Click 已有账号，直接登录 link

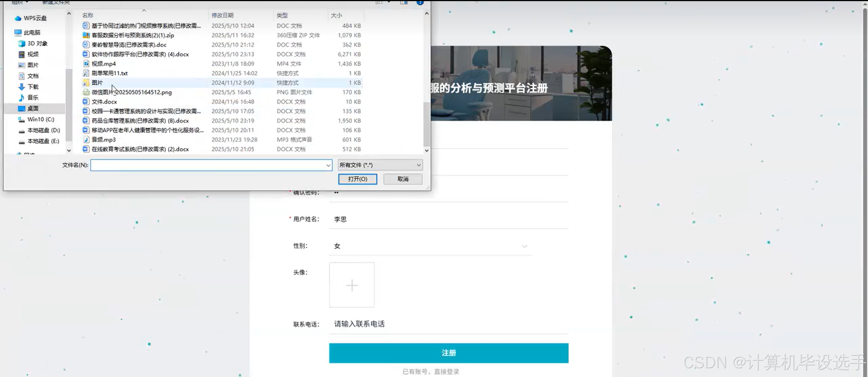[x=431, y=372]
